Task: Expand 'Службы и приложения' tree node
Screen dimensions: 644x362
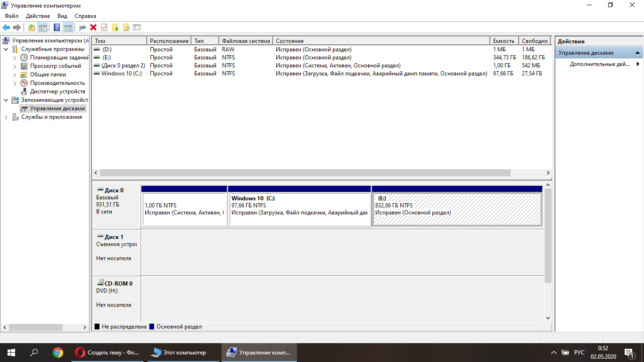Action: [x=6, y=117]
